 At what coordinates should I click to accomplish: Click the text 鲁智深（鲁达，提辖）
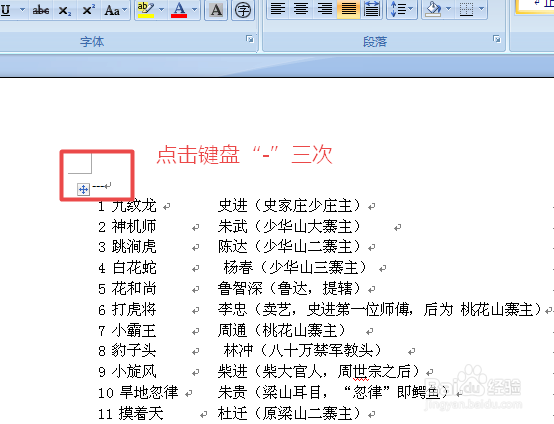289,289
